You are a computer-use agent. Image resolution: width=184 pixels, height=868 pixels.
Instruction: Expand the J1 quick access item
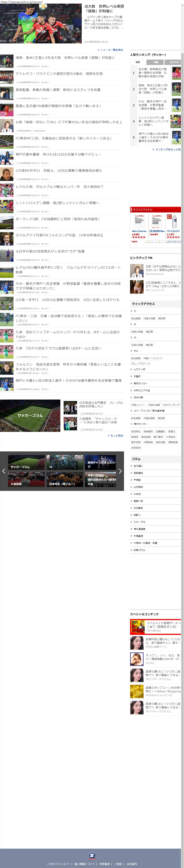[x=135, y=311]
